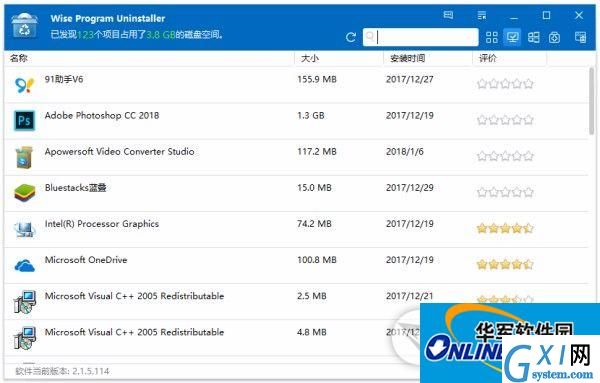This screenshot has height=383, width=600.
Task: Show all programs grid view icon
Action: pos(491,37)
